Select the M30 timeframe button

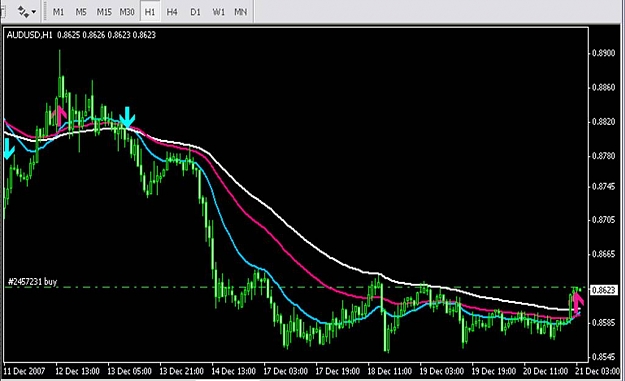[127, 12]
